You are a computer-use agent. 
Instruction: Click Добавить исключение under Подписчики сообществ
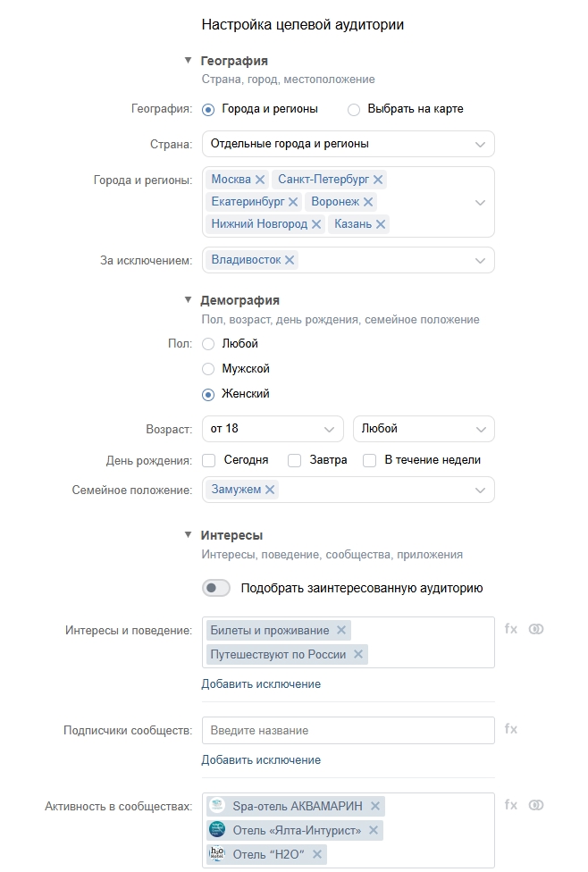click(x=261, y=760)
